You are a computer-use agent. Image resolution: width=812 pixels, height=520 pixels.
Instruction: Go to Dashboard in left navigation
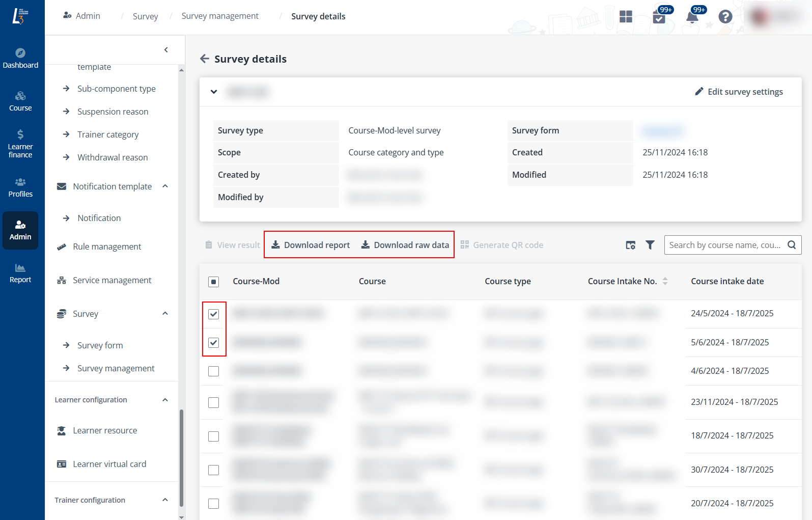(20, 58)
